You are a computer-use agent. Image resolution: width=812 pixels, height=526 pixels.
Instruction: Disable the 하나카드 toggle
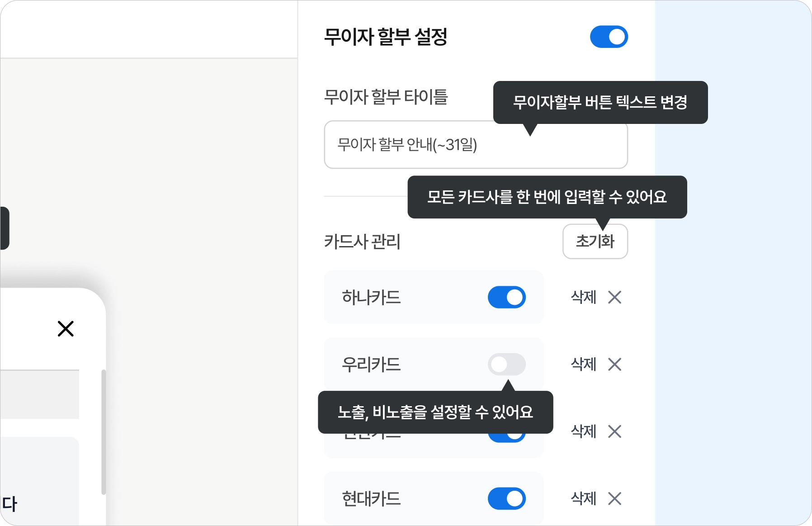506,297
